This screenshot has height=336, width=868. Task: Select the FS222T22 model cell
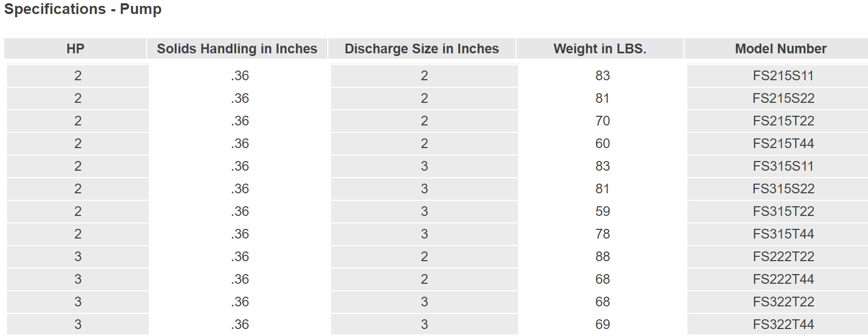783,257
